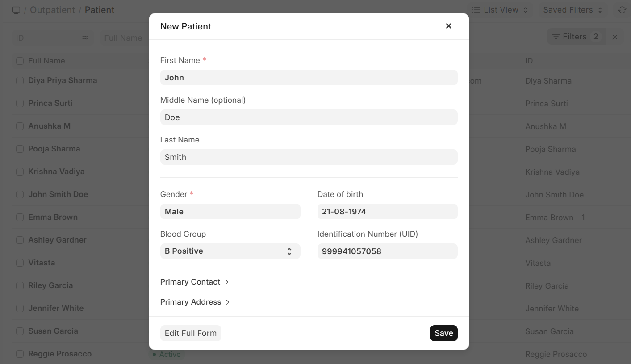The width and height of the screenshot is (631, 364).
Task: Navigate to Outpatient via the breadcrumb
Action: pyautogui.click(x=52, y=9)
